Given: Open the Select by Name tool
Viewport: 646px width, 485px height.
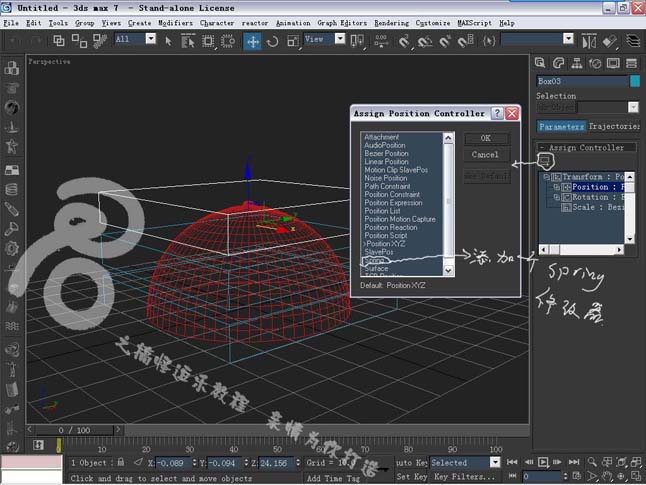Looking at the screenshot, I should pos(188,41).
